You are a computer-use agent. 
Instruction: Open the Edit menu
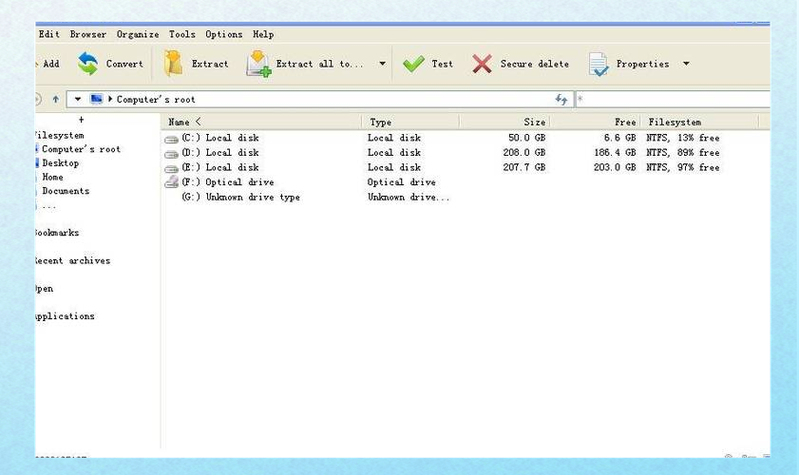(49, 34)
